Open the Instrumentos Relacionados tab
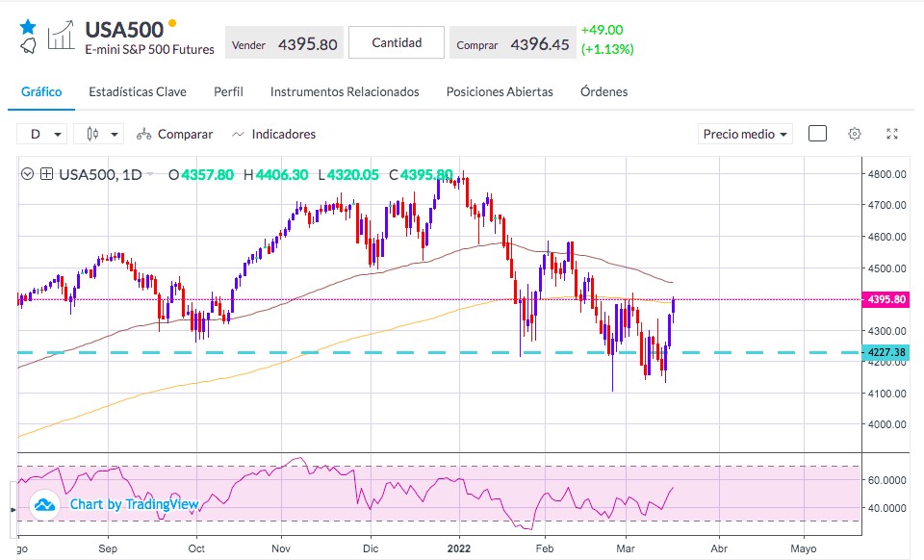This screenshot has height=560, width=924. click(x=345, y=91)
